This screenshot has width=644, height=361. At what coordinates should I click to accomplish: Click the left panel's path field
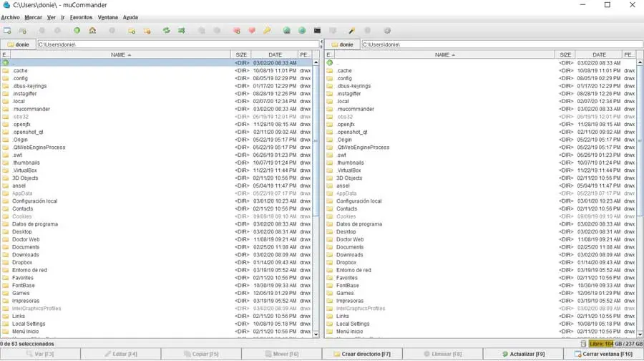[x=178, y=44]
